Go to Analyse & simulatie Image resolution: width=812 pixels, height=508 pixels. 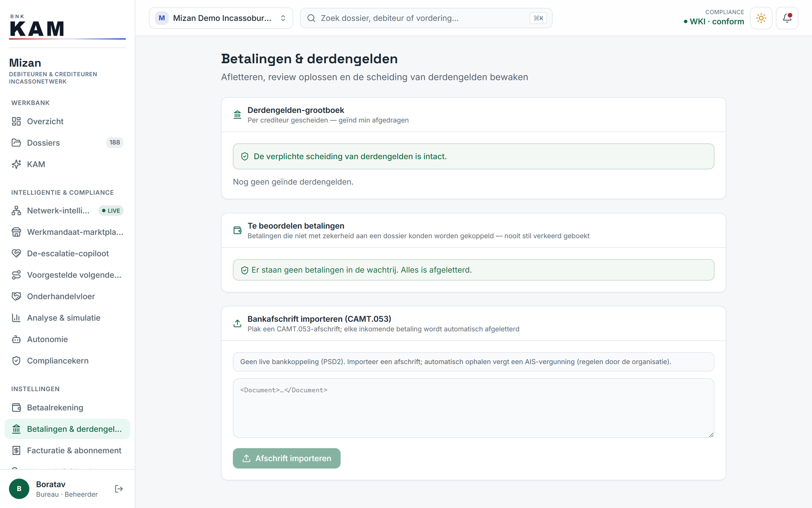pyautogui.click(x=67, y=318)
